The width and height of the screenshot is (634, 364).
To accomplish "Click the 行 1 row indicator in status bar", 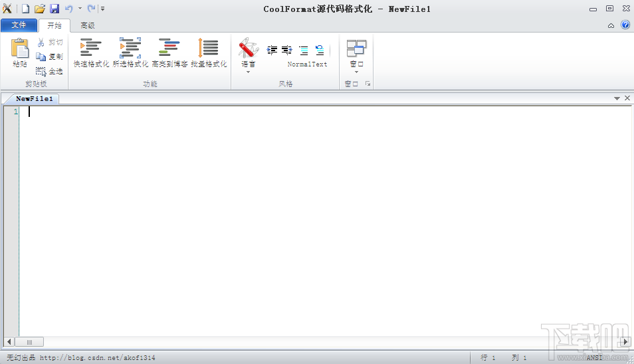I will [488, 357].
